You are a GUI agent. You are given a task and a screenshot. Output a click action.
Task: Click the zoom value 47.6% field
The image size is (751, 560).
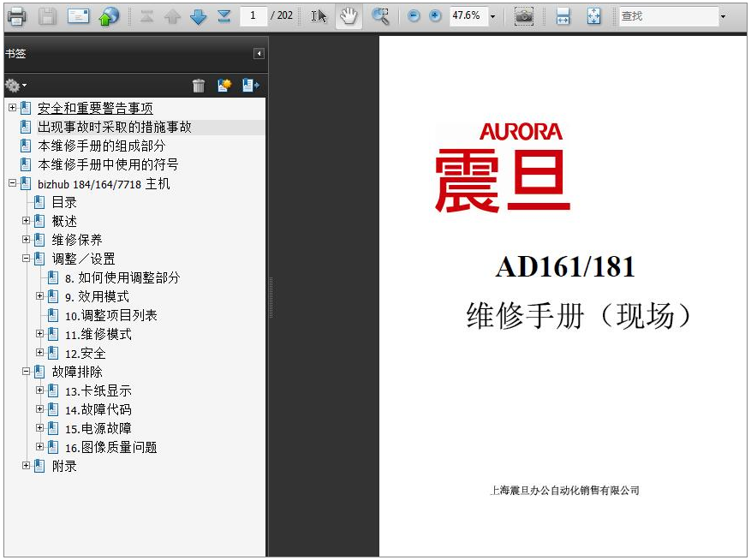click(x=468, y=15)
